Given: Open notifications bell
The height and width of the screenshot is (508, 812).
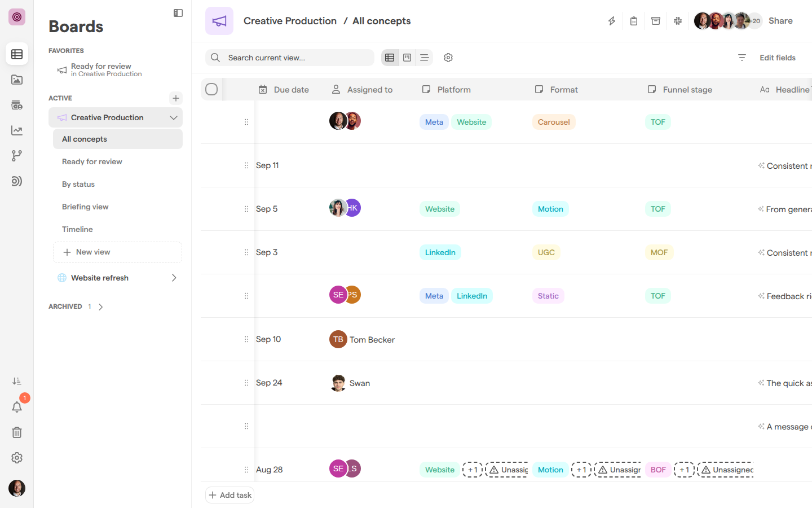Looking at the screenshot, I should tap(17, 407).
